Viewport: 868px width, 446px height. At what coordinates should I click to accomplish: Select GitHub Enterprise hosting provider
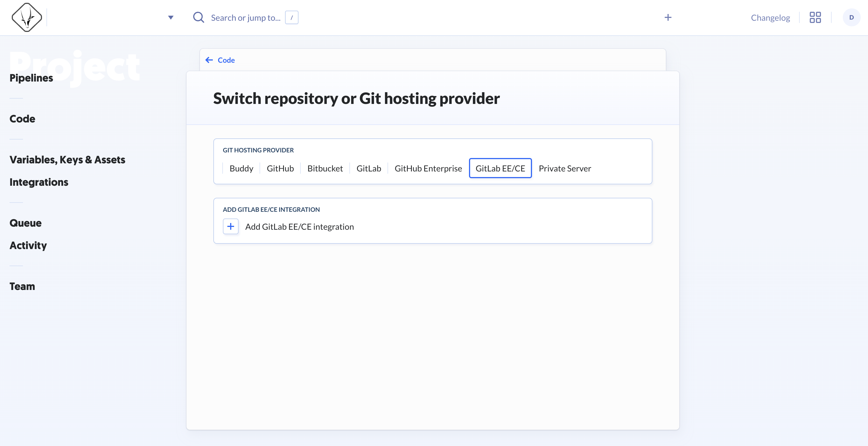(428, 168)
